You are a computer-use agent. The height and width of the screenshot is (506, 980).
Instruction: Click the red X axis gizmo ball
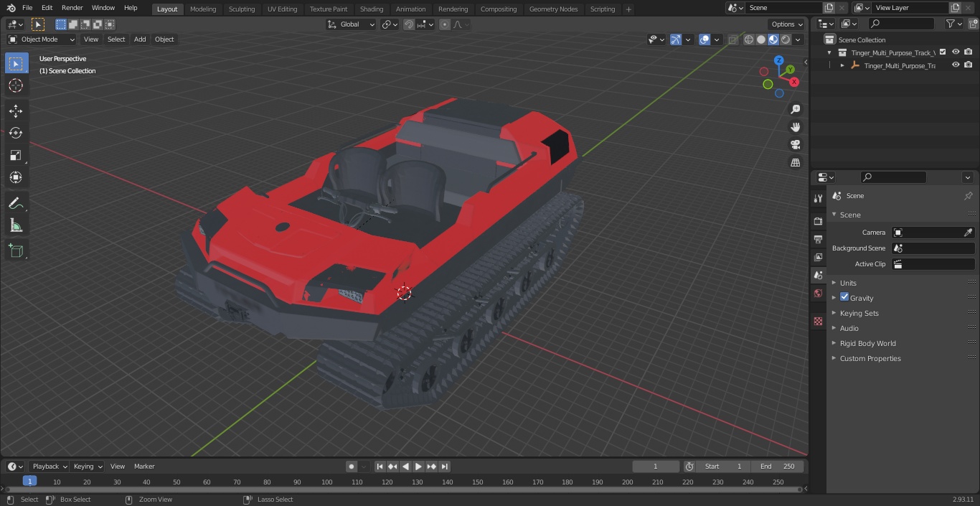pyautogui.click(x=794, y=82)
